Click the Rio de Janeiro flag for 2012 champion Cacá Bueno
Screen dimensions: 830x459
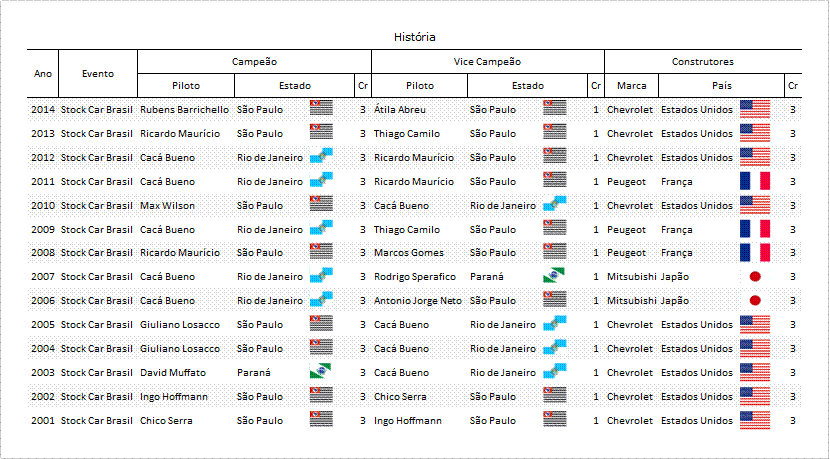point(321,156)
